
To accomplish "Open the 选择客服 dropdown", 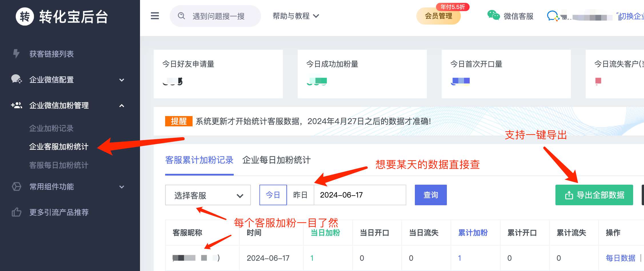I will (208, 195).
